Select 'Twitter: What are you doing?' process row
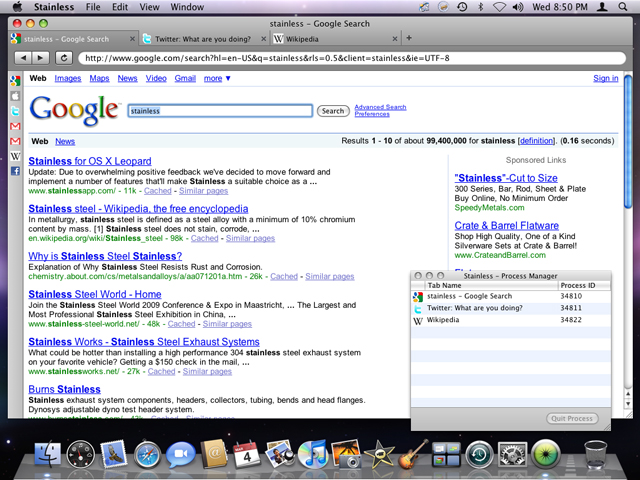 (x=511, y=309)
